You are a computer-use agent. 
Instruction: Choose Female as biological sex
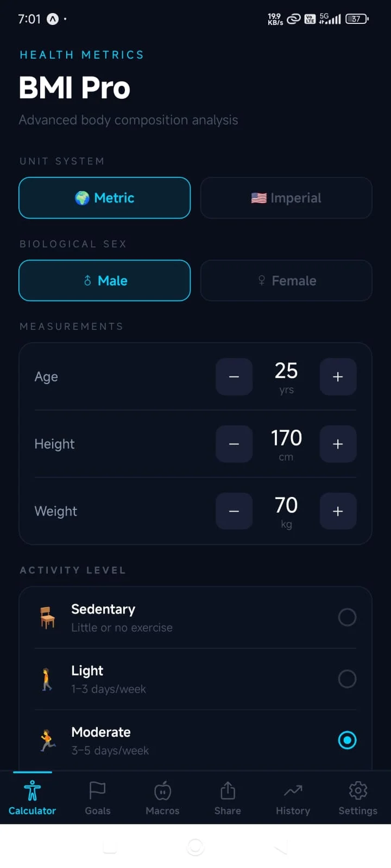click(286, 280)
